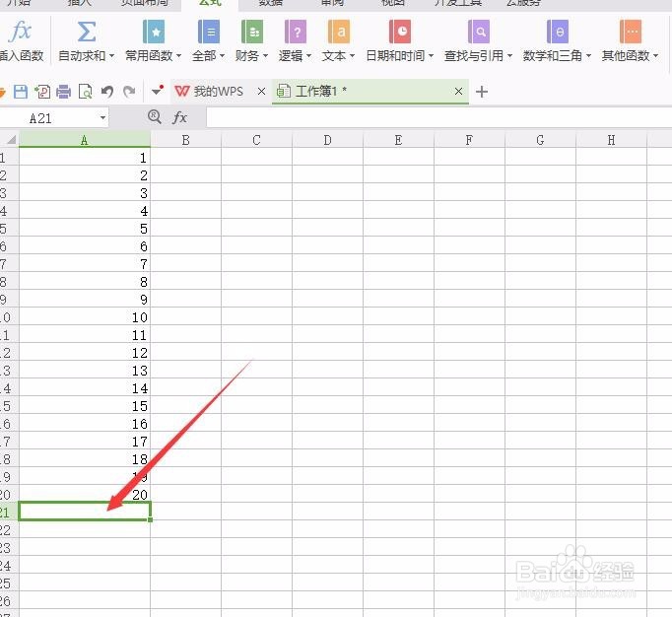Click the magnifier icon beside formula bar

[155, 116]
